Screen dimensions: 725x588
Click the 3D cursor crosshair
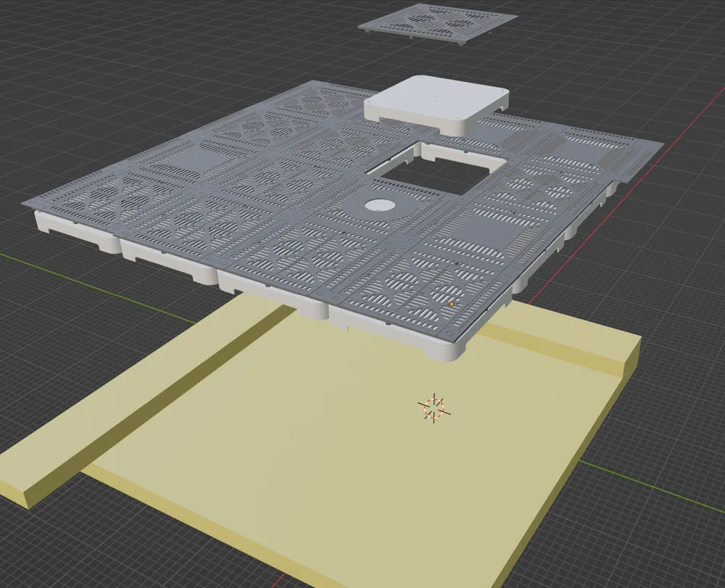(x=434, y=407)
